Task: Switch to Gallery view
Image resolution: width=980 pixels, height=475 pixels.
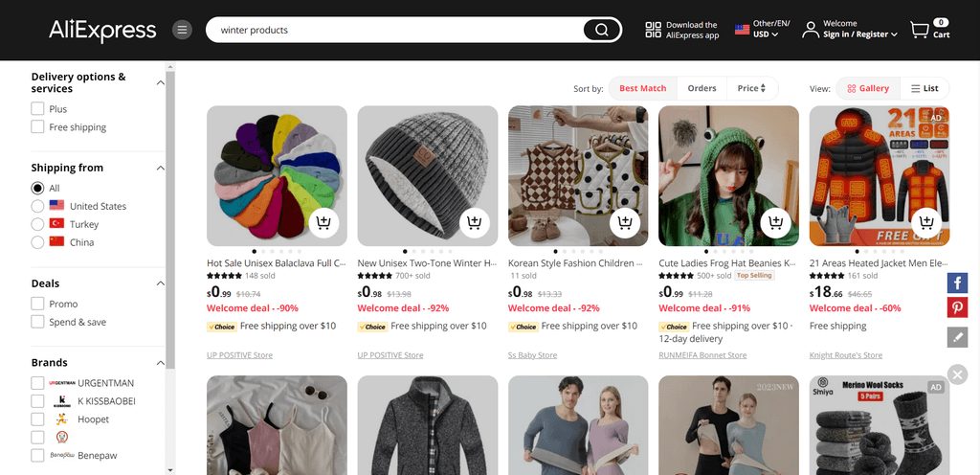Action: point(867,88)
